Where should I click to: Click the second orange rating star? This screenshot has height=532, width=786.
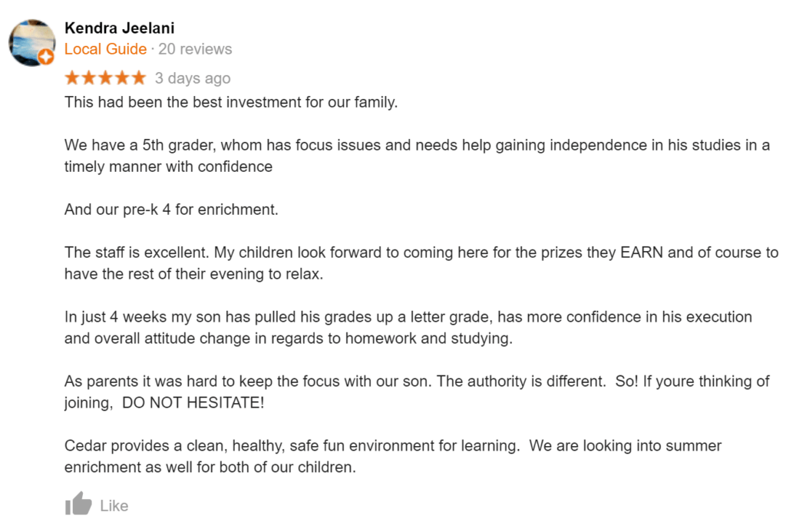[x=89, y=78]
